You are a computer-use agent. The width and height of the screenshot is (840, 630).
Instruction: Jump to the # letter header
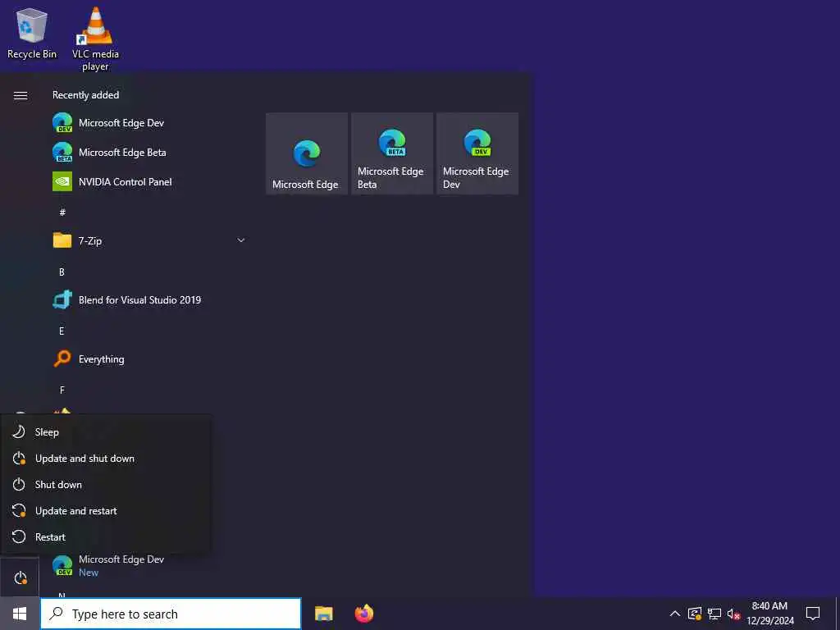coord(62,212)
